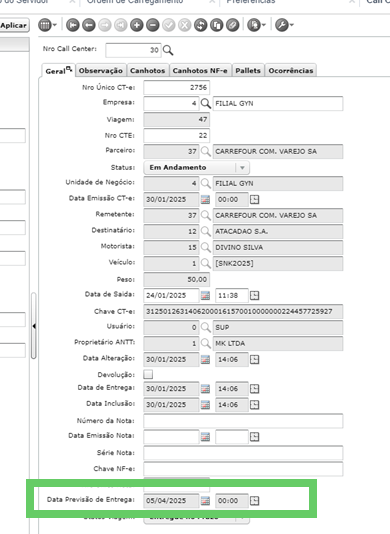Focus the Chave NF-e field

click(243, 469)
